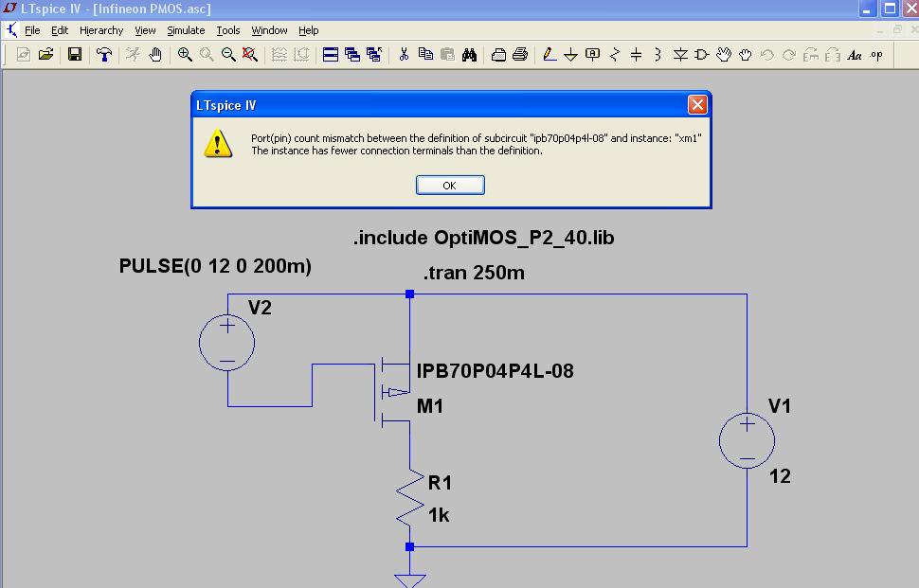
Task: Close the LTspice IV error dialog
Action: (697, 105)
